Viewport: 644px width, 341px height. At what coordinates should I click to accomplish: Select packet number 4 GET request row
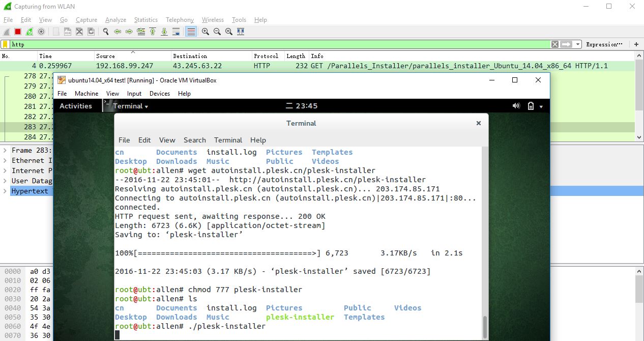point(317,66)
